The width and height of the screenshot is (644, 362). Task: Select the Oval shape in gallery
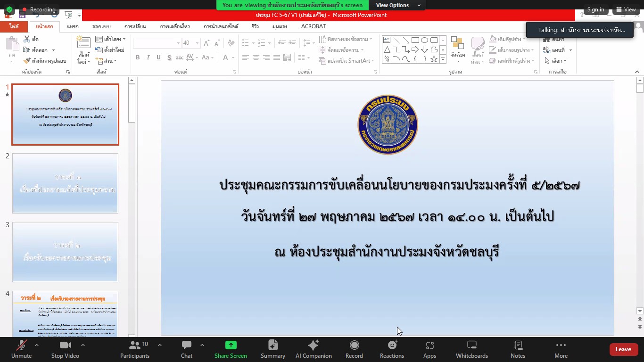(425, 40)
